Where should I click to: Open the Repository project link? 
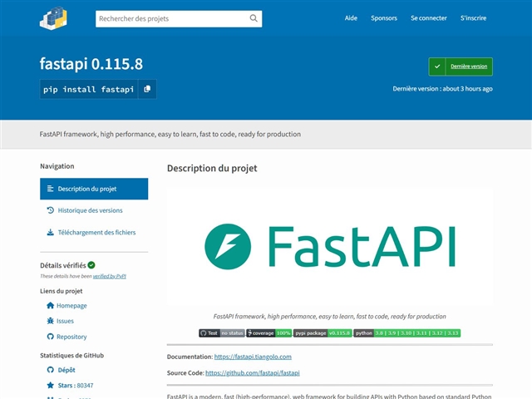point(71,337)
